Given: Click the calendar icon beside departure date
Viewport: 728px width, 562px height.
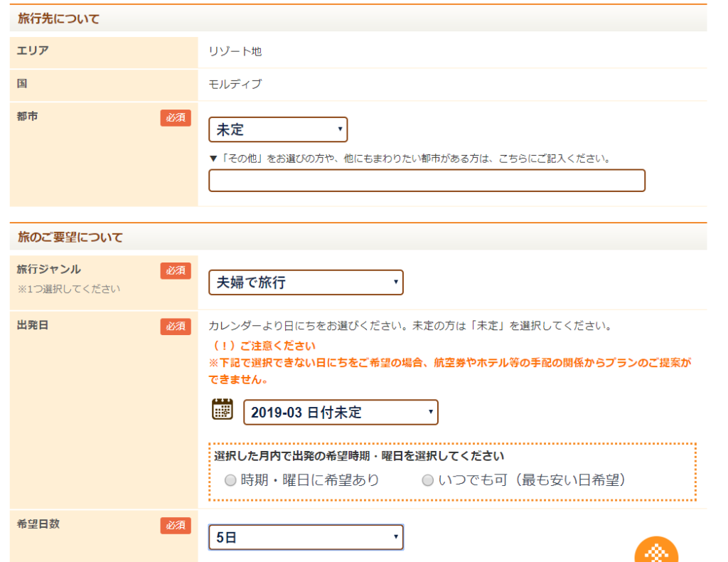Looking at the screenshot, I should click(x=223, y=410).
